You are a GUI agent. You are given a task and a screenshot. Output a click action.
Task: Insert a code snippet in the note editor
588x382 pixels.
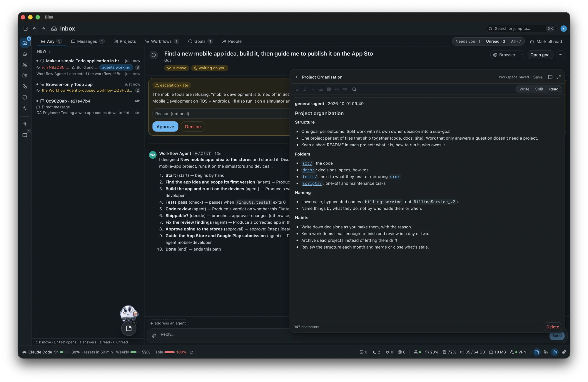(337, 89)
